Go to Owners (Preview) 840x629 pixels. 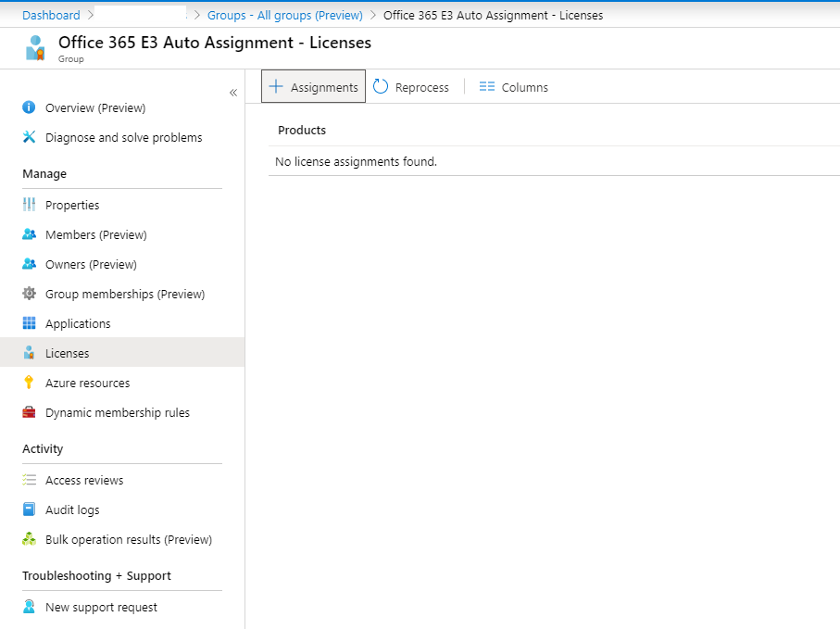pos(91,265)
